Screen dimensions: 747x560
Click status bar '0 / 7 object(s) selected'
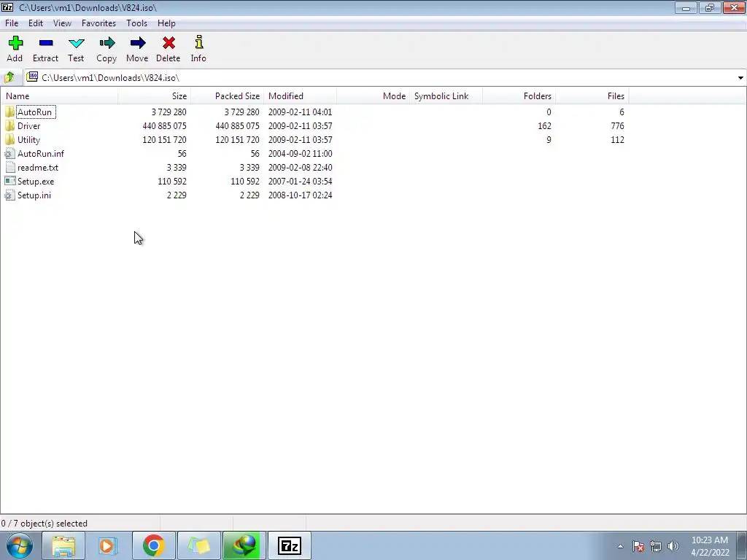(44, 524)
